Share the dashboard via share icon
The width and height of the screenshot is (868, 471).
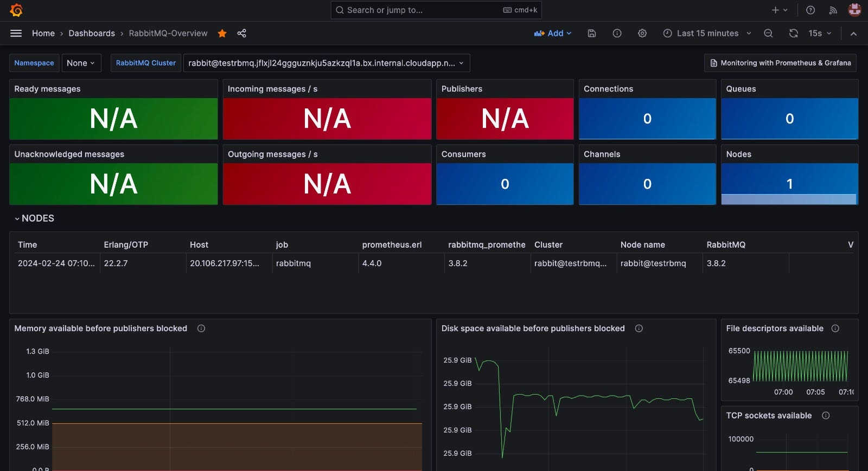pos(241,33)
